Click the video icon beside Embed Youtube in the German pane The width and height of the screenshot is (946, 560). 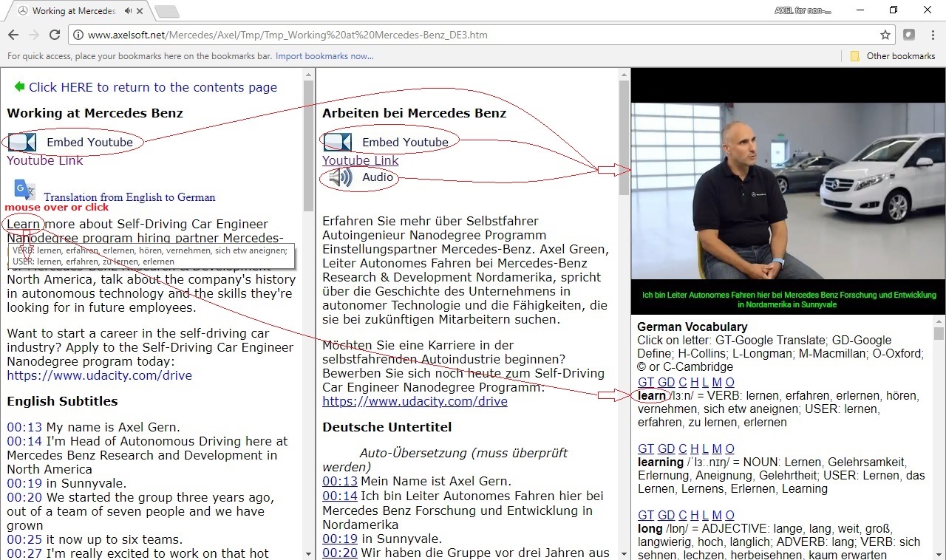pos(338,143)
